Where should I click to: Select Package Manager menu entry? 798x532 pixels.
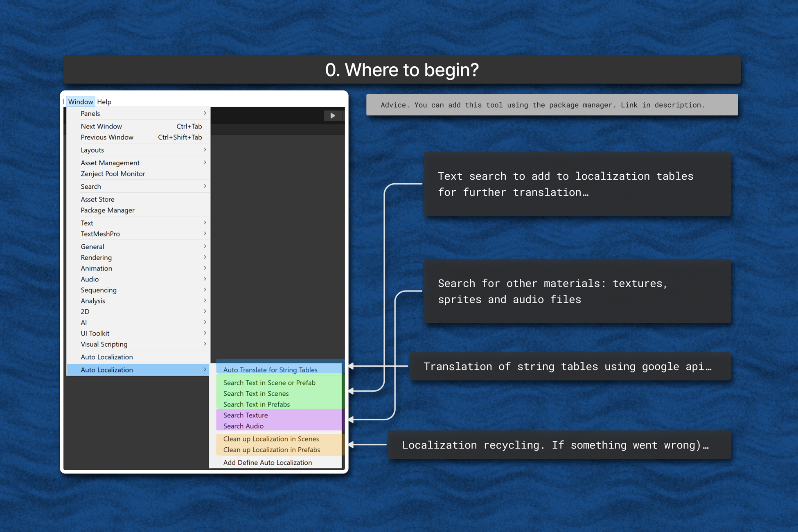(x=108, y=210)
